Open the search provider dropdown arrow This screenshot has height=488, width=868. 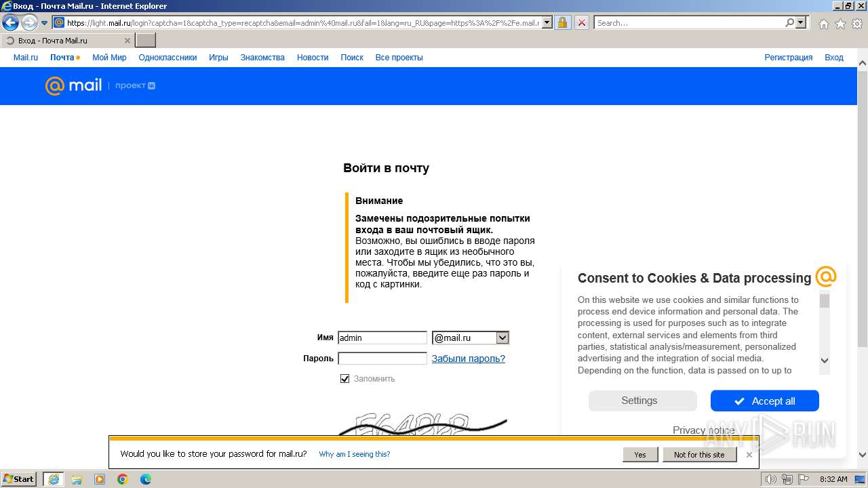point(802,23)
